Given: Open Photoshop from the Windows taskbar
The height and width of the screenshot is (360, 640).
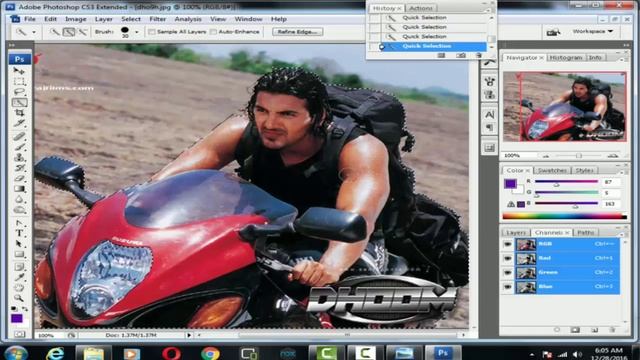Looking at the screenshot, I should [443, 353].
